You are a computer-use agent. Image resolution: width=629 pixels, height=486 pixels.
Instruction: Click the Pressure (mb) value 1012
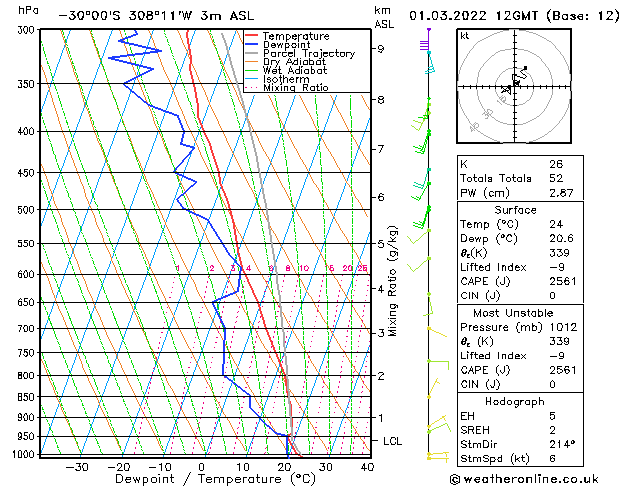pos(563,327)
